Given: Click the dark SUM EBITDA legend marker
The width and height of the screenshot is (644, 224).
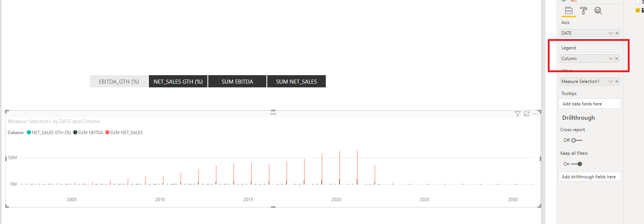Looking at the screenshot, I should click(x=75, y=133).
